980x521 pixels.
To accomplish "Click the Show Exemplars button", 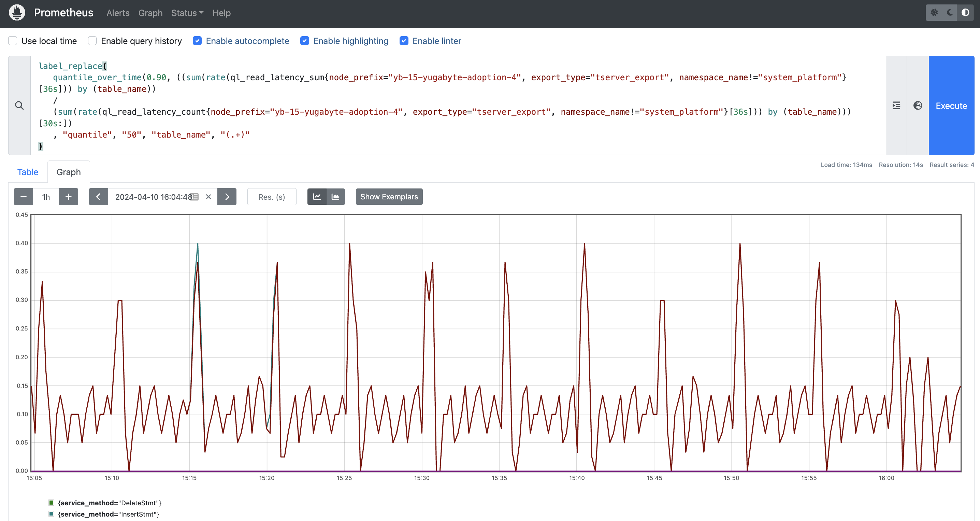I will 389,197.
